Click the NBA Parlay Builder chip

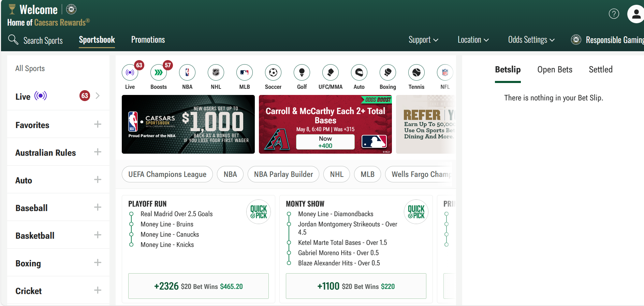(x=283, y=174)
